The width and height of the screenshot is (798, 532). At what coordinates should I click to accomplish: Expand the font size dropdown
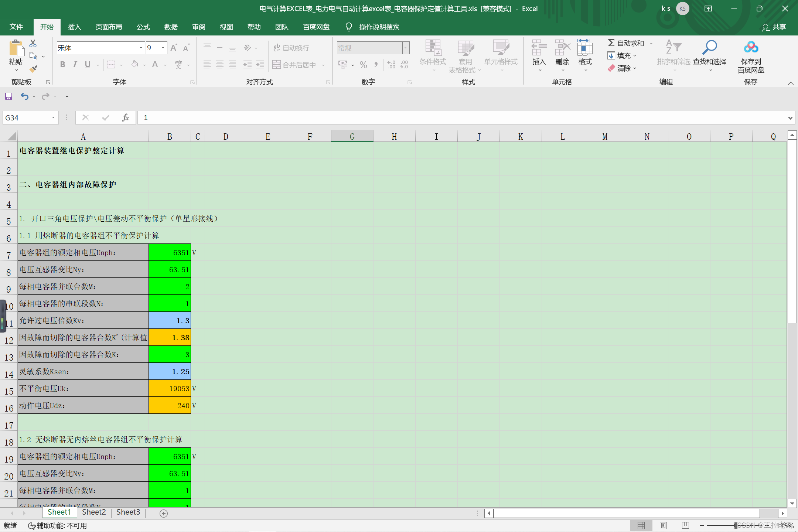point(163,48)
